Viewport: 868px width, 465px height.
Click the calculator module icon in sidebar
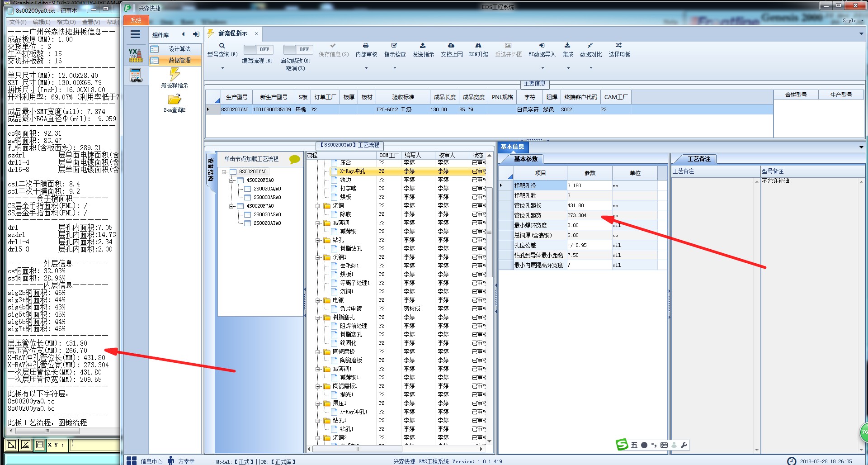click(x=136, y=76)
